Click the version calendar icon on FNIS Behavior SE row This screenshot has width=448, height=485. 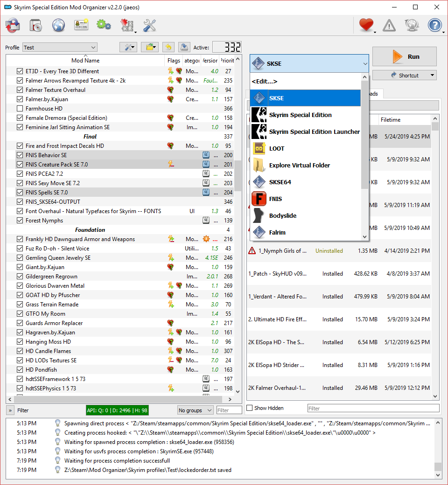206,155
